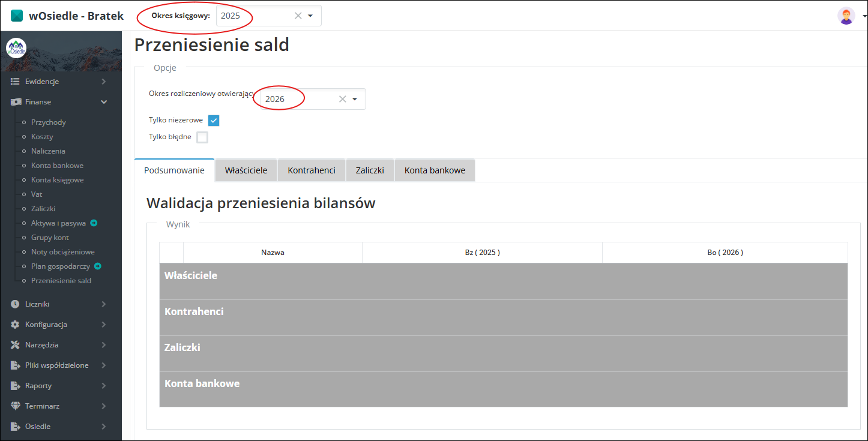The height and width of the screenshot is (441, 868).
Task: Click the wOsiedle logo above the sidebar
Action: 16,47
